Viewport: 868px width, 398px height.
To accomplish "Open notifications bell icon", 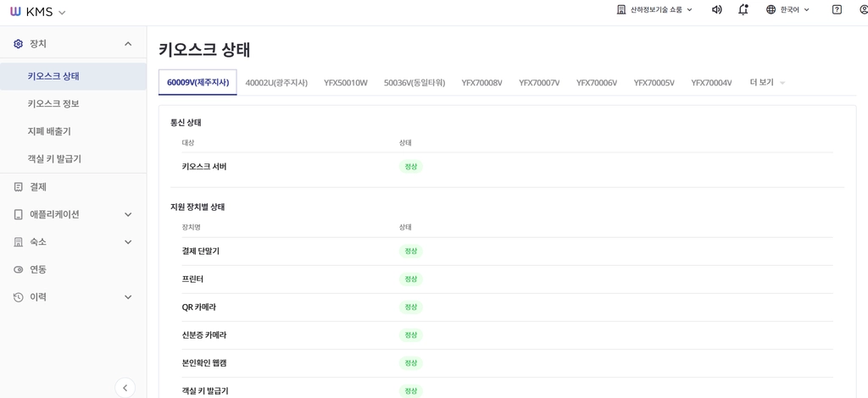I will click(x=743, y=9).
